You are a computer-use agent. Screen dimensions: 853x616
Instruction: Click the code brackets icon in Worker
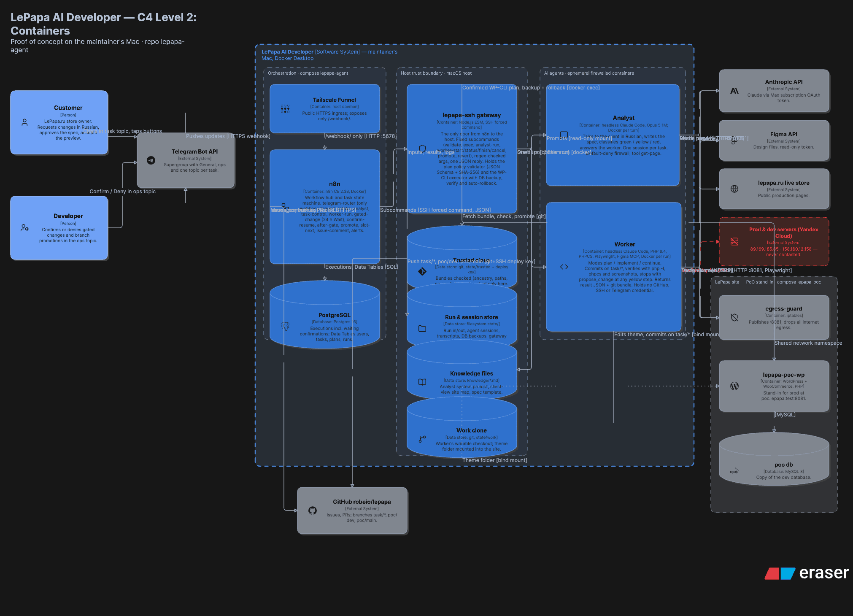pyautogui.click(x=564, y=267)
